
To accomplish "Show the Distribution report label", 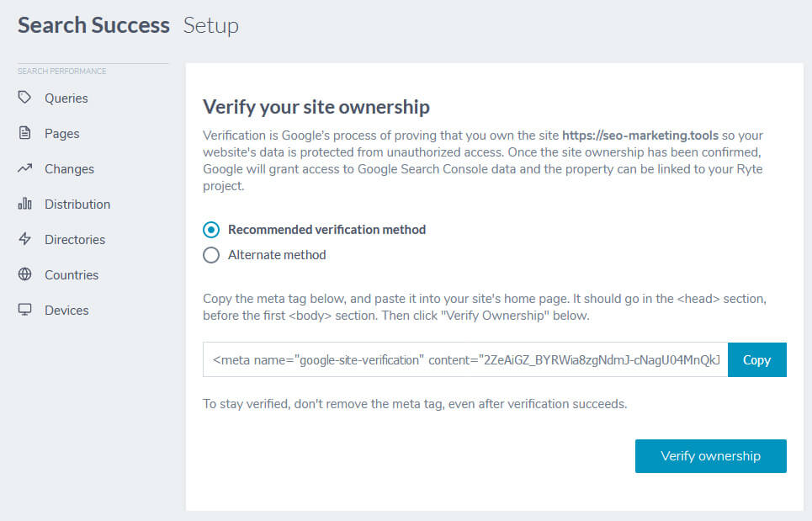I will [x=77, y=205].
